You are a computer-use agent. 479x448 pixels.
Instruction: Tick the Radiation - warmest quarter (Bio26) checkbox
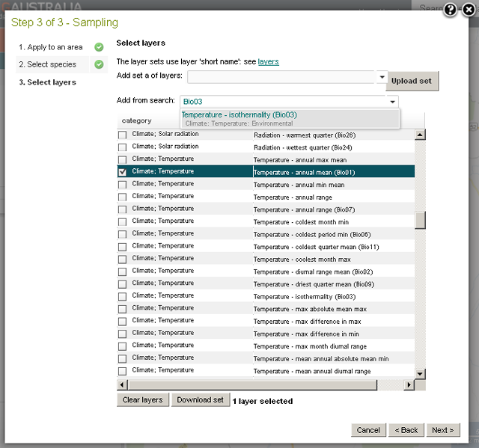click(x=123, y=135)
